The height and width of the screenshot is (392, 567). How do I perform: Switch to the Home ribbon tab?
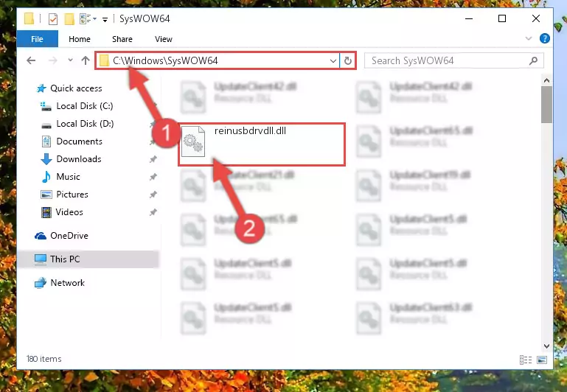80,39
